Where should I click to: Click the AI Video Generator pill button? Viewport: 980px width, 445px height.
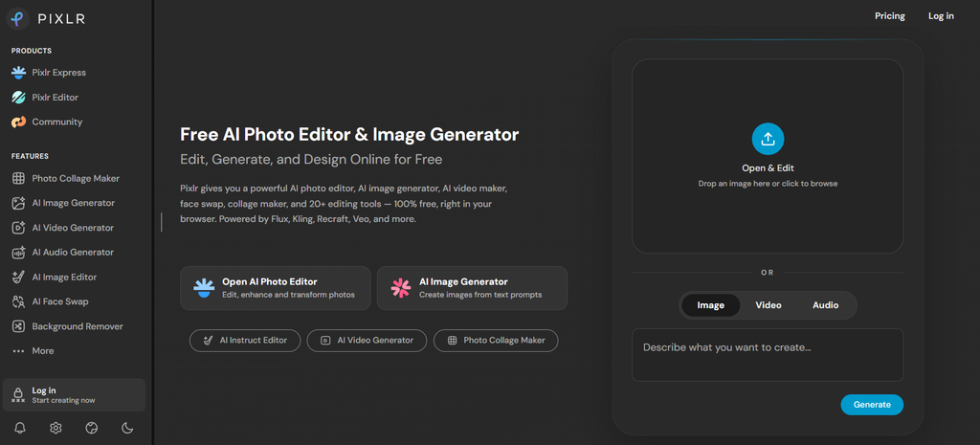367,341
